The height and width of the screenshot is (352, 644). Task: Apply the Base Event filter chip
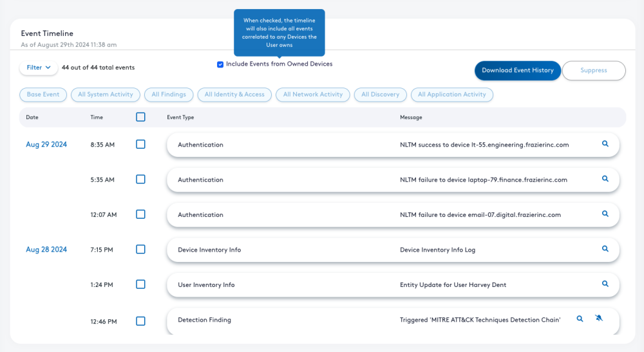(x=43, y=95)
